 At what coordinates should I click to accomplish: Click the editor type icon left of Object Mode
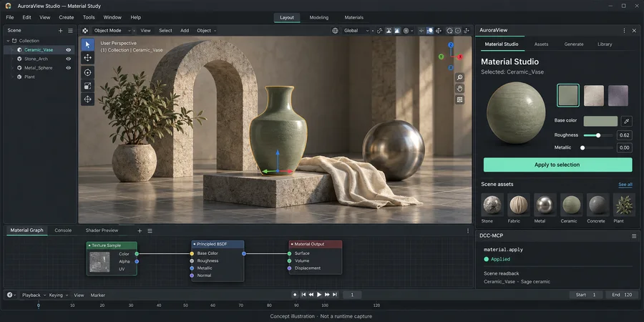tap(85, 30)
